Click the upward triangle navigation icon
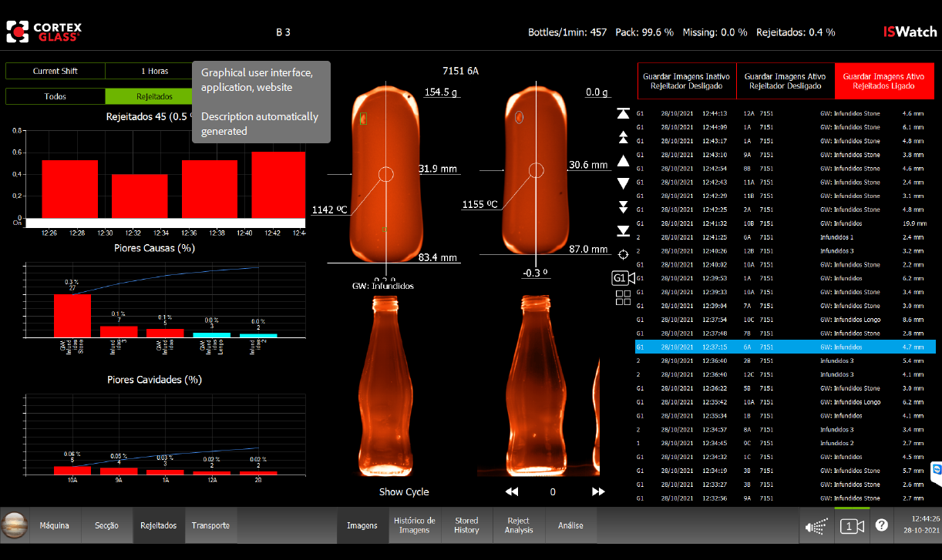 click(622, 161)
